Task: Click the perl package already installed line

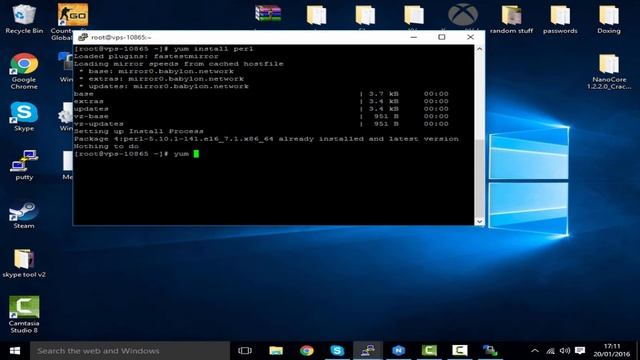Action: pos(266,139)
